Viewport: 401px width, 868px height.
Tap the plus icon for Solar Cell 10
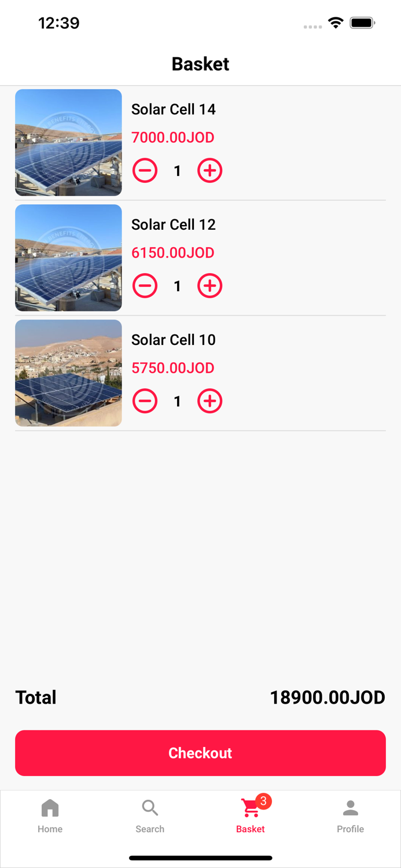(x=209, y=400)
